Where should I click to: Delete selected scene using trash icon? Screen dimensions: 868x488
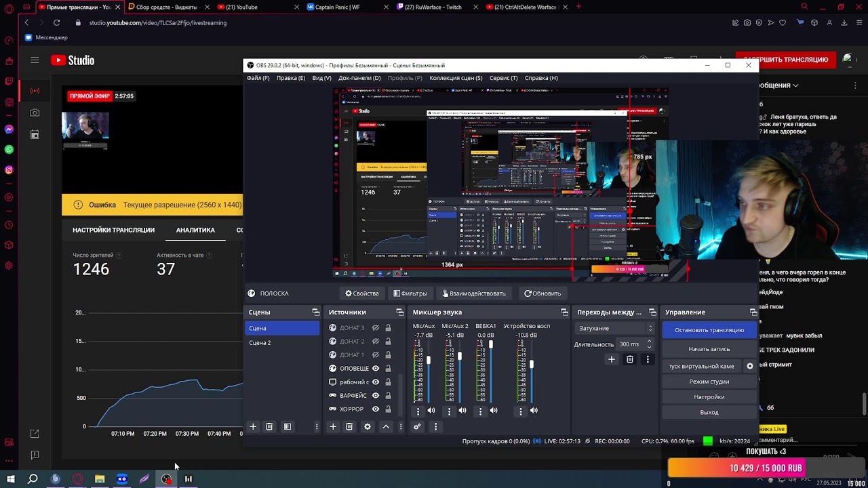coord(269,426)
